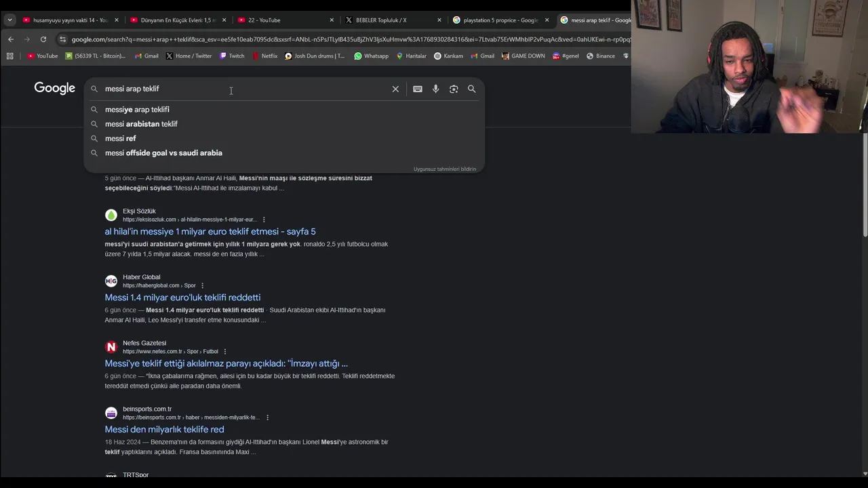Open 'Messi'ye teklif ettiği akılalmaz parayı' result
The image size is (868, 488).
pyautogui.click(x=226, y=363)
